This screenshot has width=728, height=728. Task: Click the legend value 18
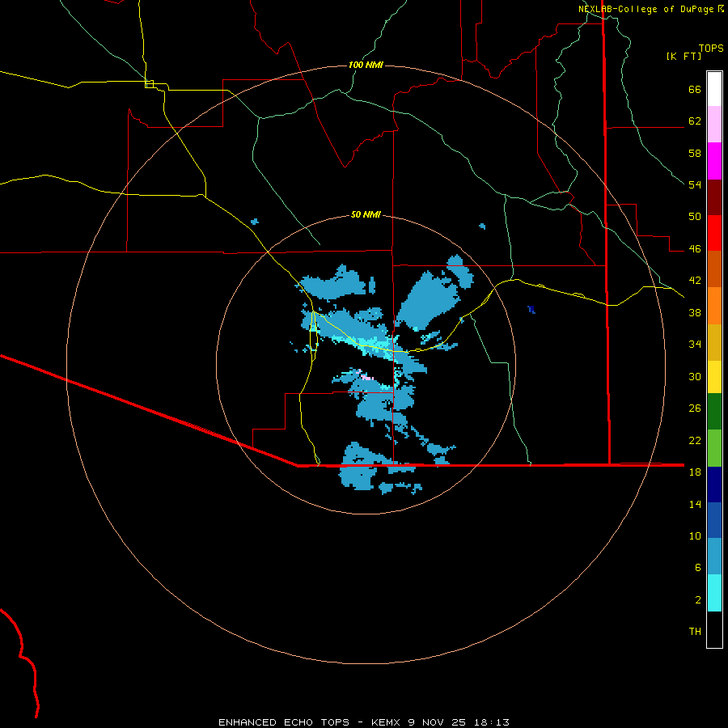695,472
